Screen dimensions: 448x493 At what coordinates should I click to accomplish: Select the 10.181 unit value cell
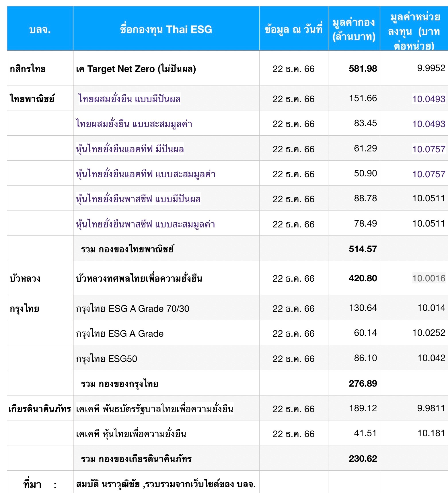pyautogui.click(x=431, y=433)
